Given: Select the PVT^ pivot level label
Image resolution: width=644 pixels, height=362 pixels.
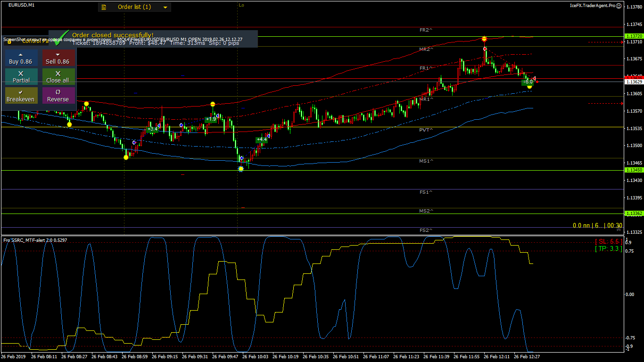Looking at the screenshot, I should (x=426, y=130).
